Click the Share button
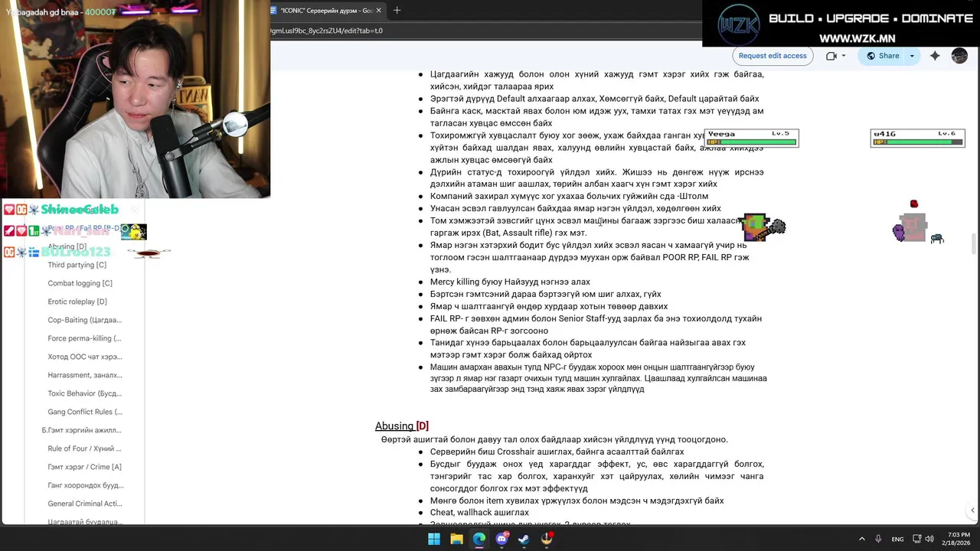Screen dimensions: 980x551 coord(882,56)
